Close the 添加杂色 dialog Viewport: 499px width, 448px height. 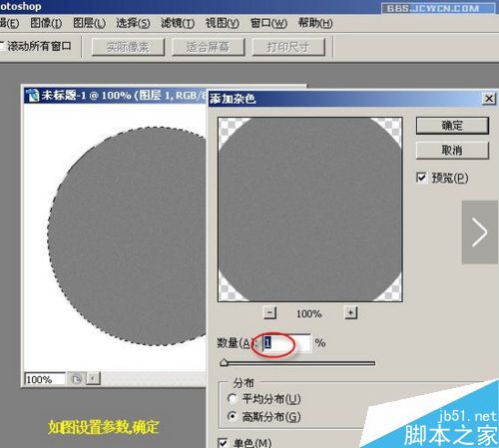click(x=489, y=99)
